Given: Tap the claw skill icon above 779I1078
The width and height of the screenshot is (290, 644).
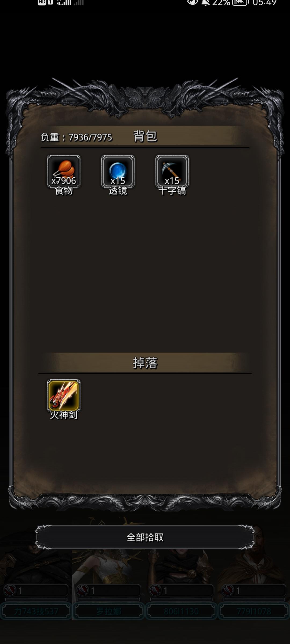Looking at the screenshot, I should [x=228, y=590].
